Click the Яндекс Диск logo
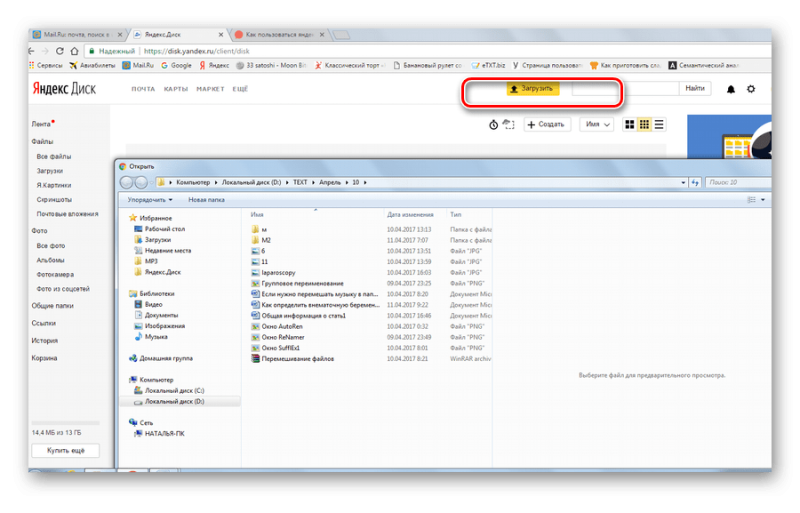Screen dimensions: 800x513 (64, 89)
